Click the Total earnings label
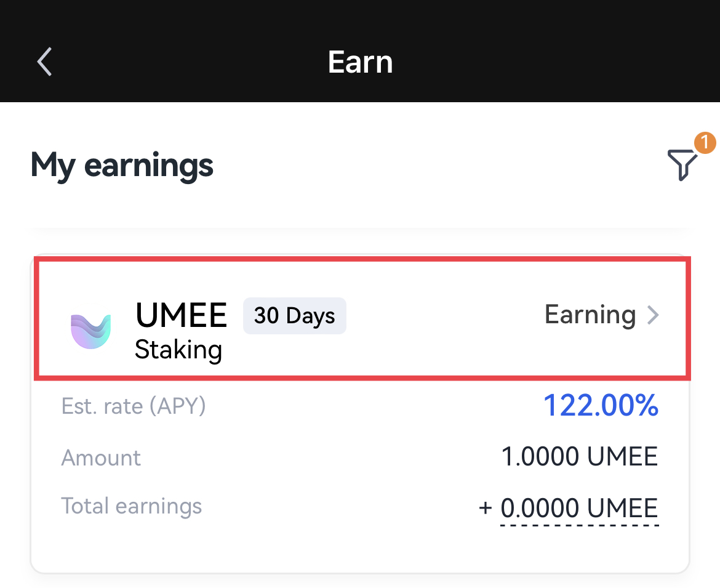 [x=131, y=506]
